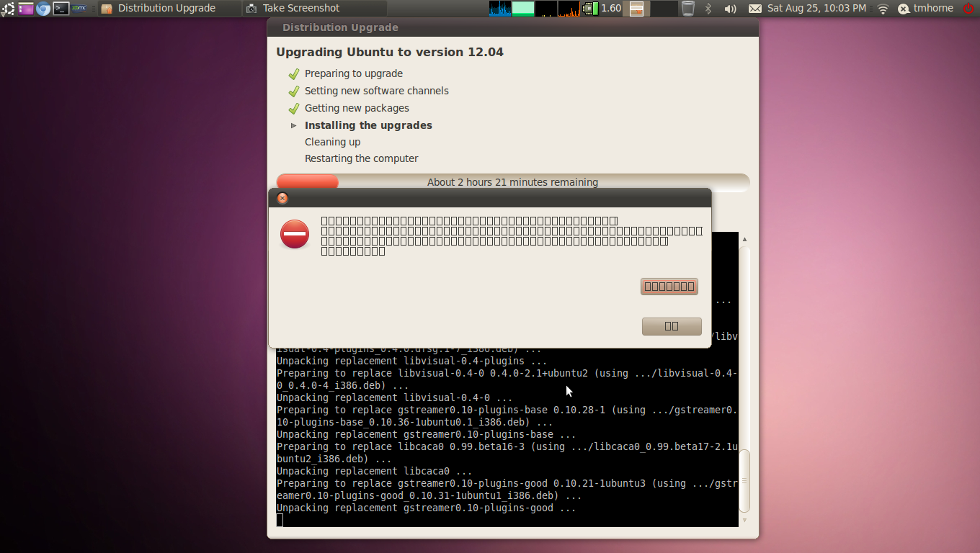Click the red highlighted error dialog button

pyautogui.click(x=669, y=287)
